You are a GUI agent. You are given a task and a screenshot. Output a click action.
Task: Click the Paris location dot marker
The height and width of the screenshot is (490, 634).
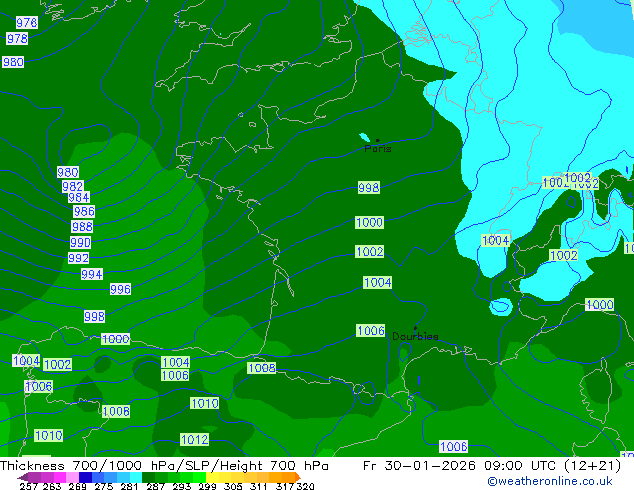[x=378, y=141]
